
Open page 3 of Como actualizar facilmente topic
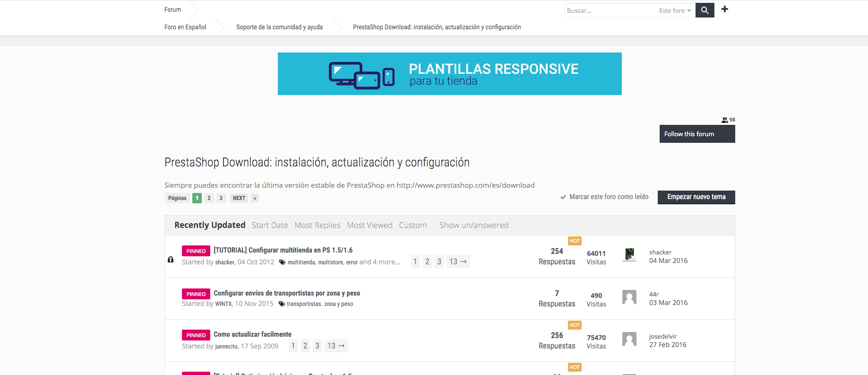[317, 346]
